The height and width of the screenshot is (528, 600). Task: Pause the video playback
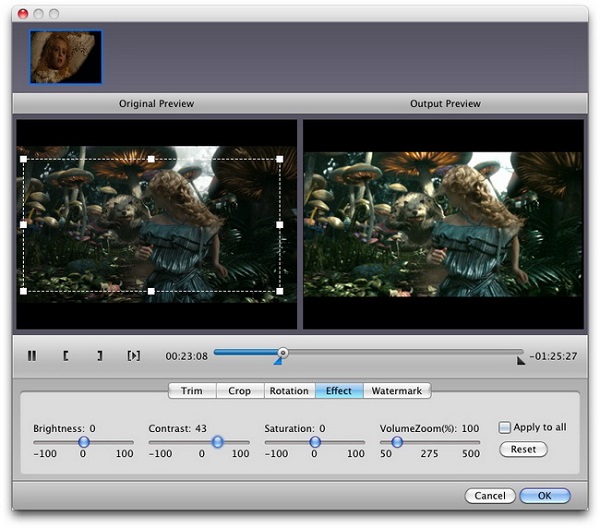[32, 356]
